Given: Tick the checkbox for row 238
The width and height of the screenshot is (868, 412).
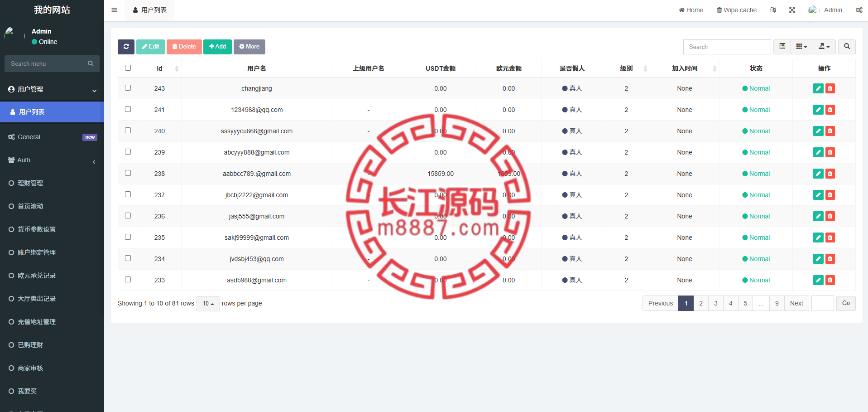Looking at the screenshot, I should click(128, 173).
